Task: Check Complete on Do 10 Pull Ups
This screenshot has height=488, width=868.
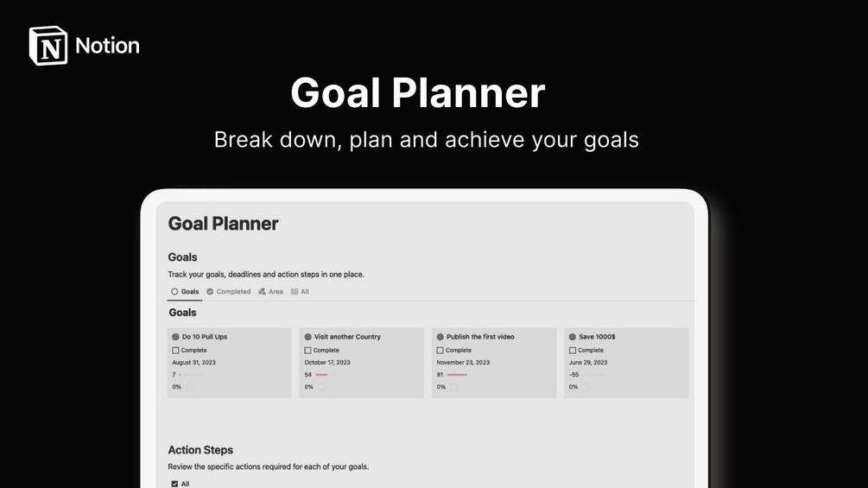Action: click(175, 350)
